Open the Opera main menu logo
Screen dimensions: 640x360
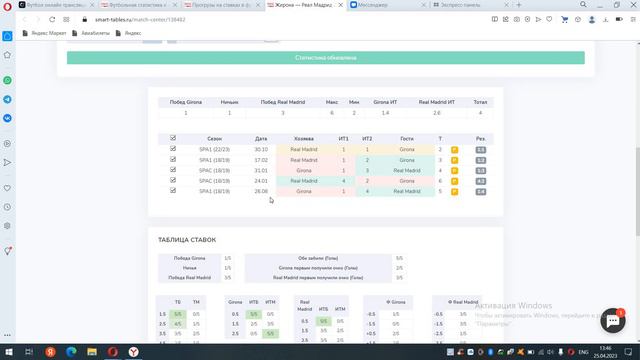7,7
